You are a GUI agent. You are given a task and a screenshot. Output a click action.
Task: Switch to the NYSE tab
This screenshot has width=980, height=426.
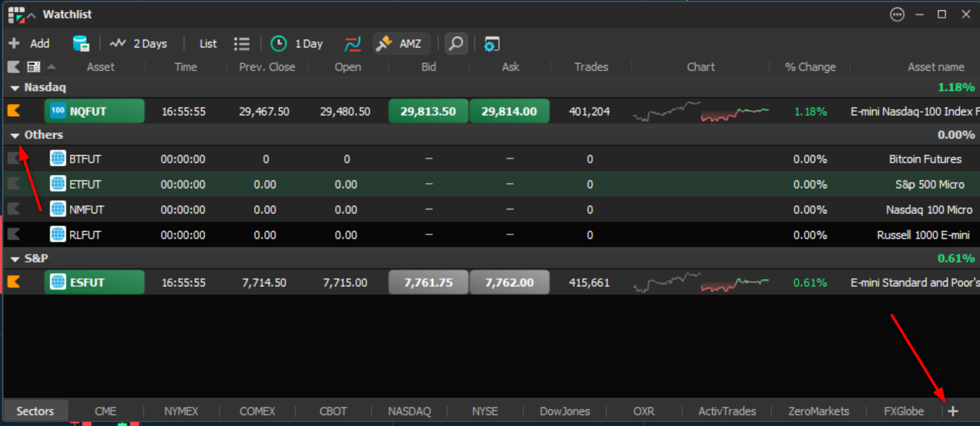click(x=485, y=410)
